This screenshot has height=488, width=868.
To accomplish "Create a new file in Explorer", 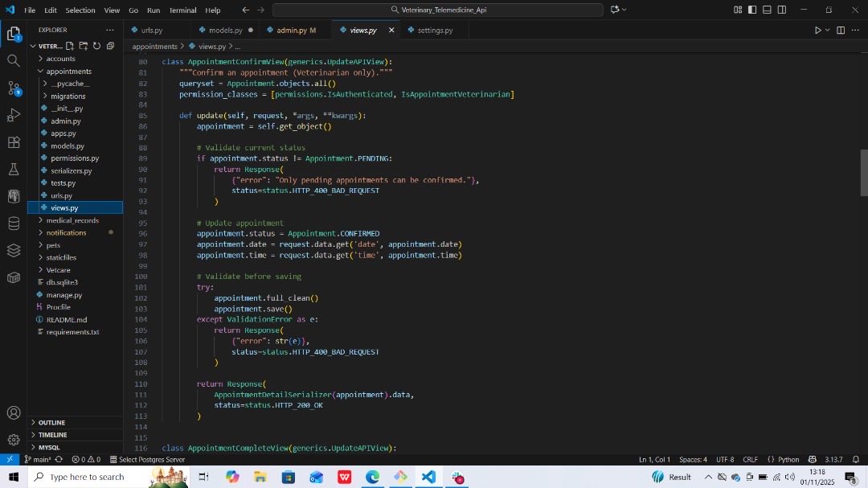I will [72, 46].
